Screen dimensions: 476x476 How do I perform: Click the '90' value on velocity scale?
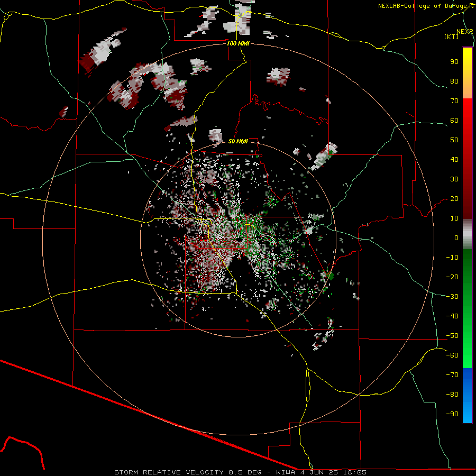click(x=454, y=62)
